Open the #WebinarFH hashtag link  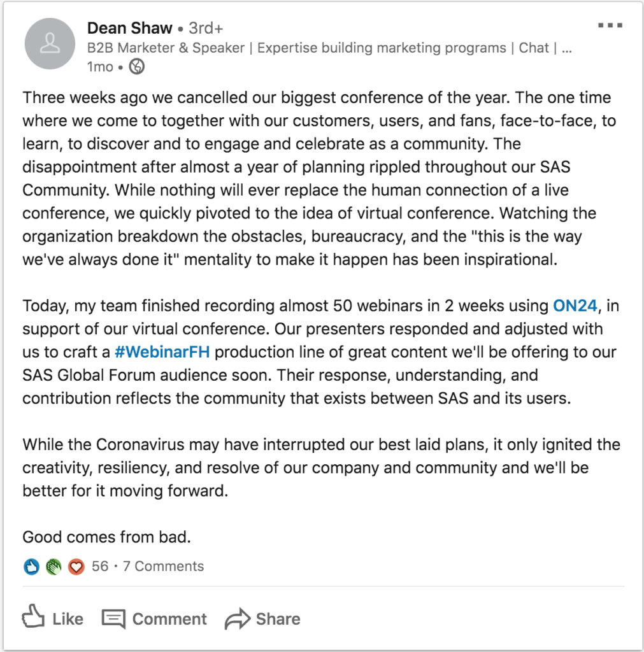click(162, 351)
